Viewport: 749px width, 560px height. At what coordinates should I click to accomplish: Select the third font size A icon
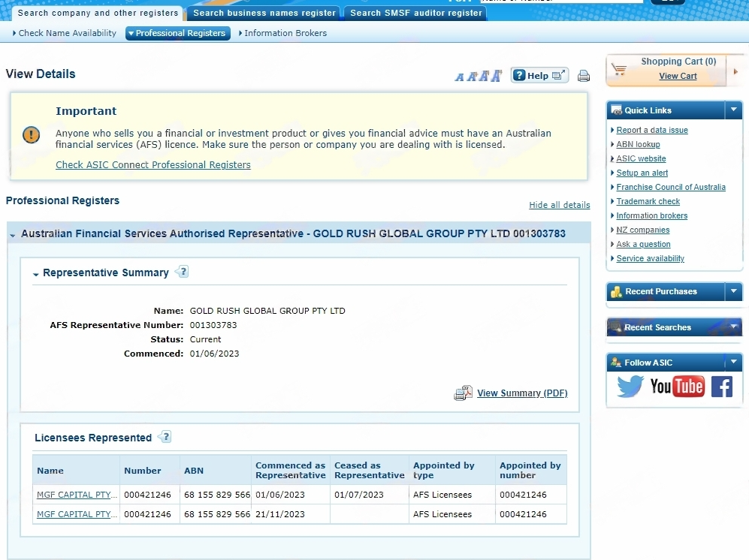pyautogui.click(x=485, y=77)
